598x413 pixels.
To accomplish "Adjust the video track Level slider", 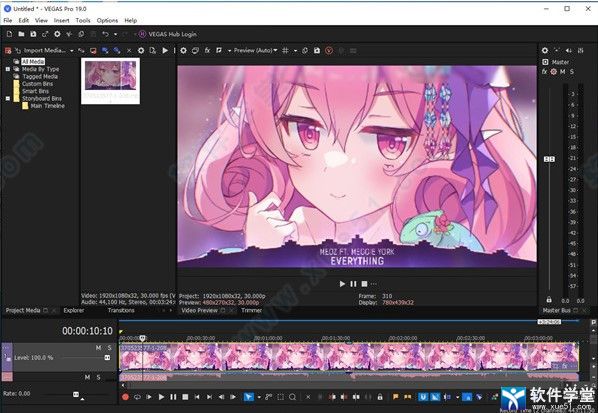I will pyautogui.click(x=107, y=358).
